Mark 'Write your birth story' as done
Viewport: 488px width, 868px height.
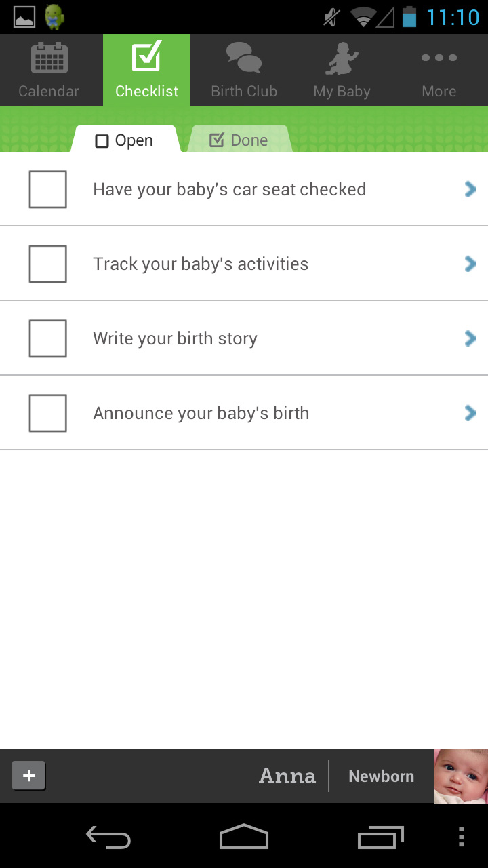(48, 338)
